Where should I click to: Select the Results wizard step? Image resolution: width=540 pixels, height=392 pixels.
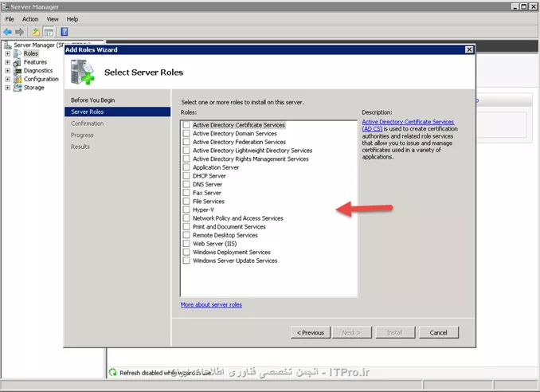coord(80,147)
